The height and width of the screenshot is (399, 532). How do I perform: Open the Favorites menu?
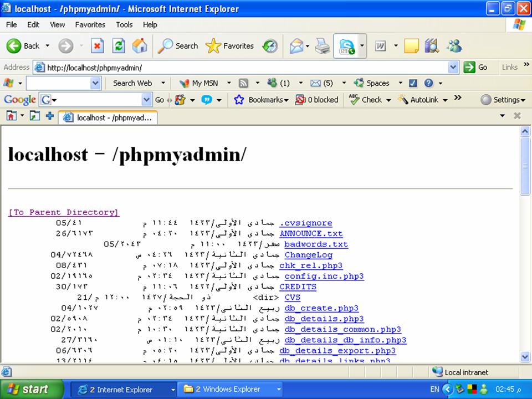(90, 25)
